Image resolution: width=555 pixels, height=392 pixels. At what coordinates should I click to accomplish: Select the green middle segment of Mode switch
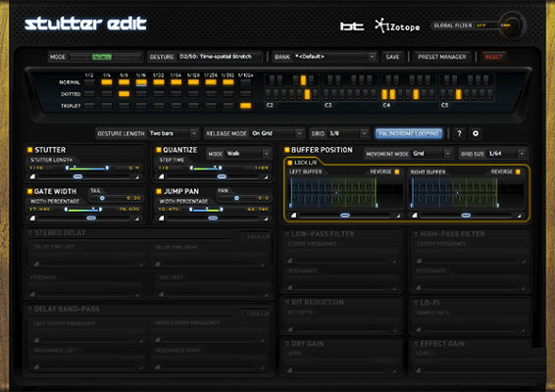pos(102,57)
